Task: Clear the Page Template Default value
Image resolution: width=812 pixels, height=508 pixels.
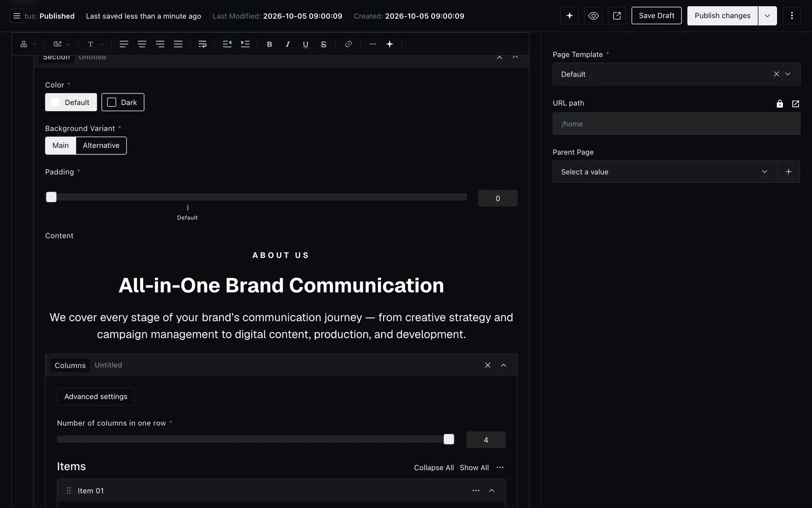Action: click(x=776, y=74)
